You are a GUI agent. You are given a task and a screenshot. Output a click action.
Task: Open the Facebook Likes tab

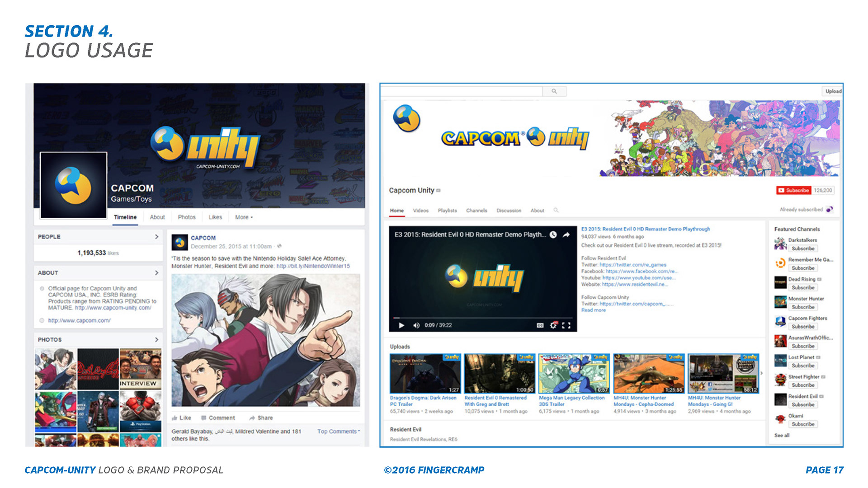215,217
